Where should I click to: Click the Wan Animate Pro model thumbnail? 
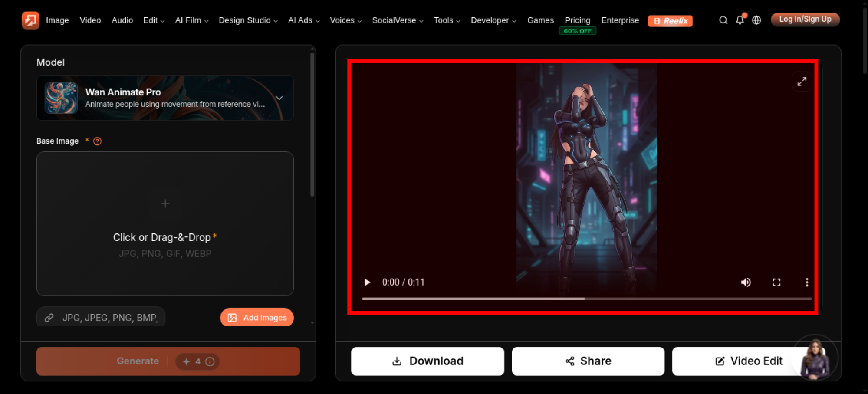(61, 98)
